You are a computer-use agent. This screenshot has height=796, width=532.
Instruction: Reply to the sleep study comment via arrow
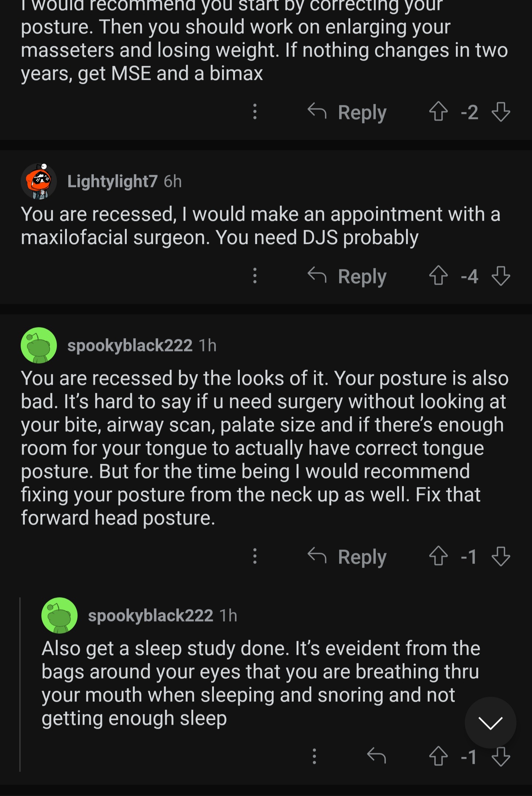pos(376,756)
